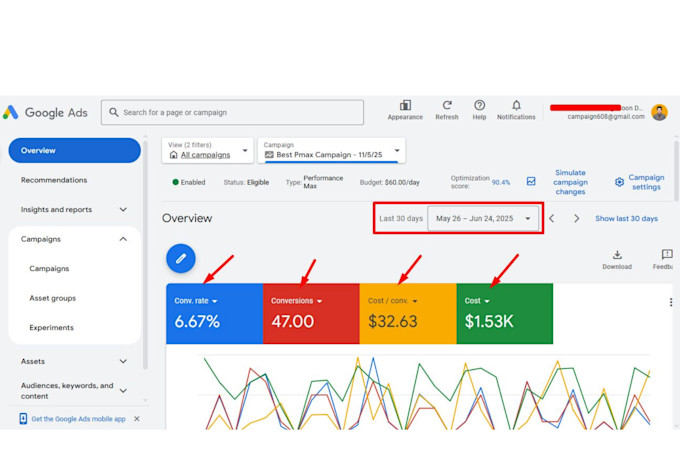The image size is (680, 459).
Task: Open the date range picker dropdown
Action: (483, 218)
